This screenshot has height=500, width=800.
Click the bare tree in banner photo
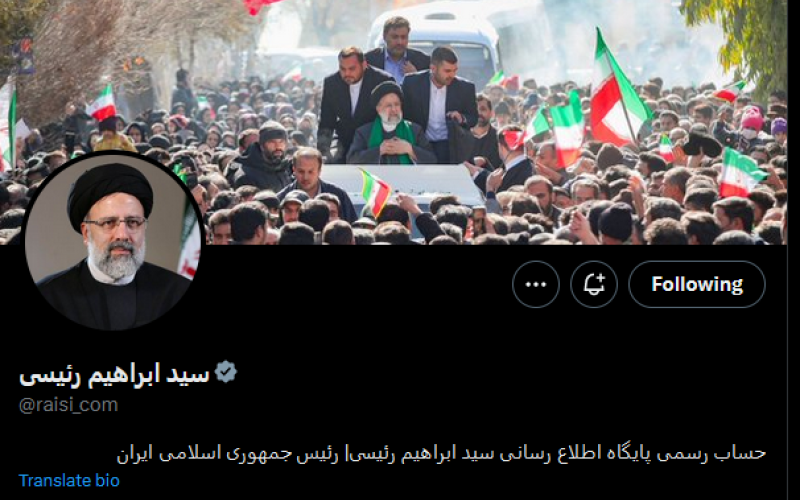102,51
